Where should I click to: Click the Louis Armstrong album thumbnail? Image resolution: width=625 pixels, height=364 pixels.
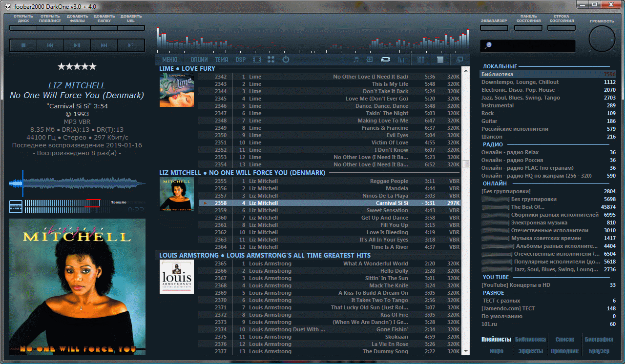click(177, 277)
